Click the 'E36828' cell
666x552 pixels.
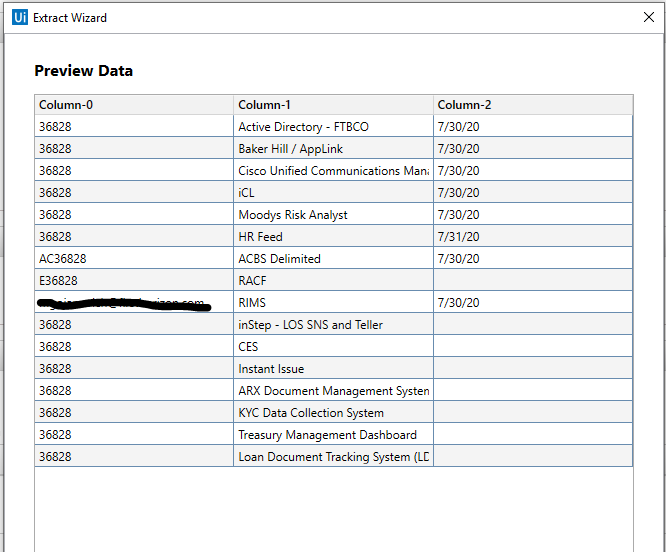pos(134,281)
